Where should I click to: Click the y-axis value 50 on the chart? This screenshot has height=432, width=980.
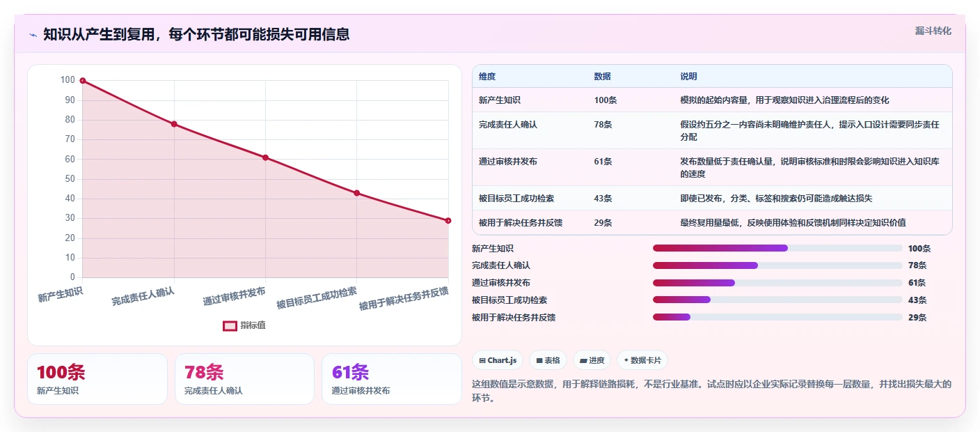pos(70,179)
